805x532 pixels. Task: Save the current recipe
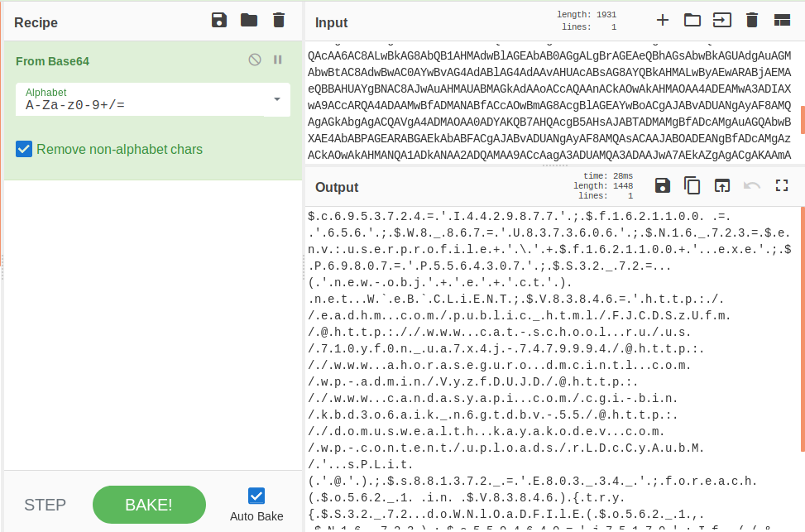(x=219, y=21)
